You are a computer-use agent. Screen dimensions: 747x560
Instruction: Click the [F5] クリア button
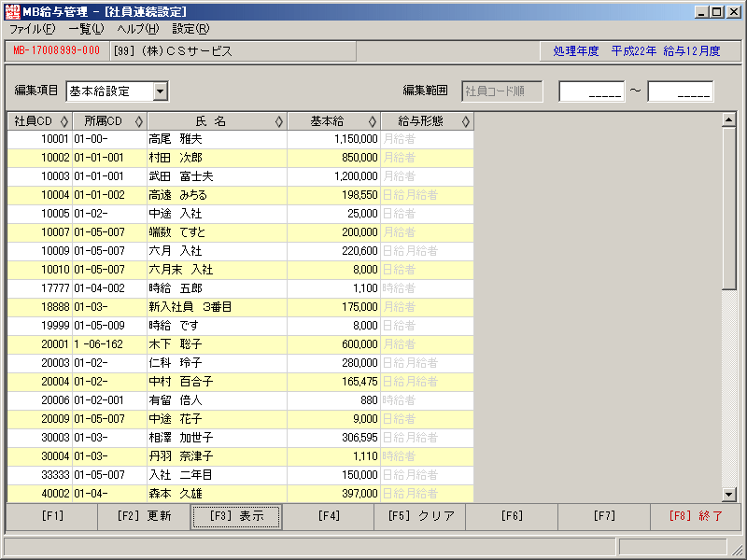click(421, 516)
